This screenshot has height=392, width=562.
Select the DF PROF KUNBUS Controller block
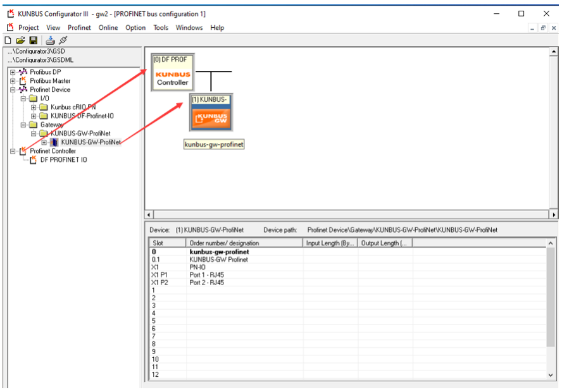coord(173,72)
